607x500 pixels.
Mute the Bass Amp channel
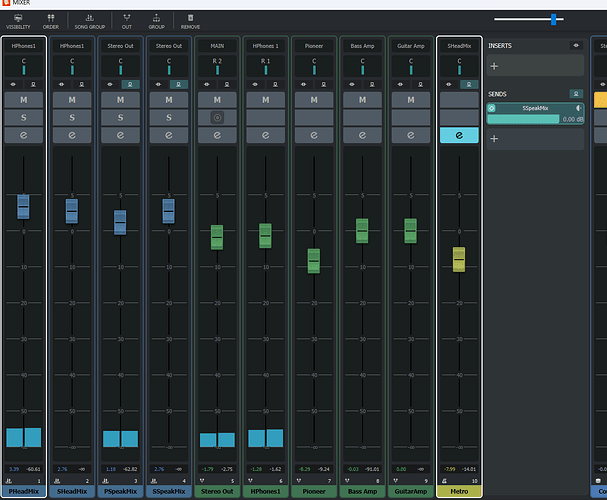(x=362, y=100)
